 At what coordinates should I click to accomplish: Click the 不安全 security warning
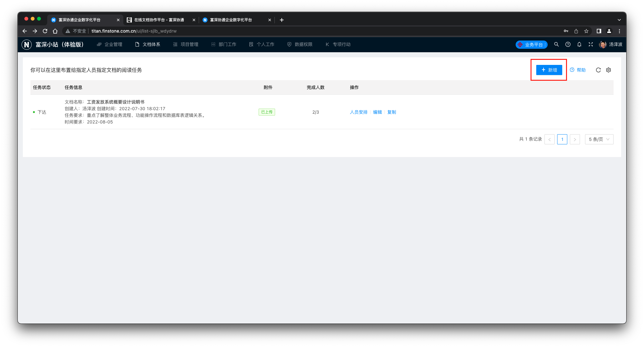[76, 31]
